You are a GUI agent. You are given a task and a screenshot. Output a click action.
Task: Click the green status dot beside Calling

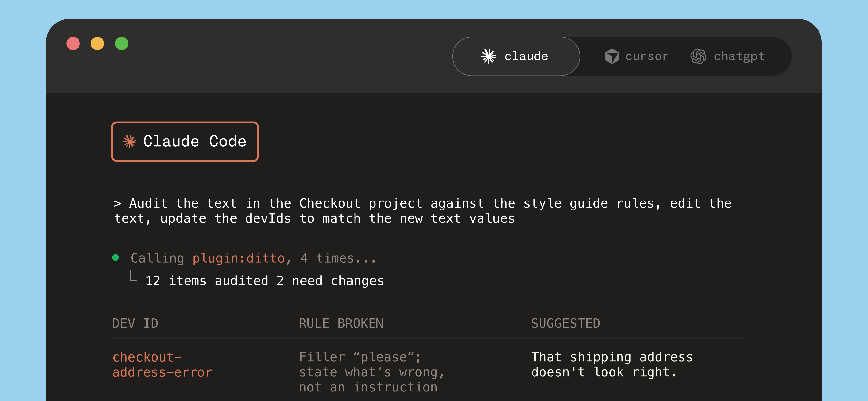[x=116, y=258]
